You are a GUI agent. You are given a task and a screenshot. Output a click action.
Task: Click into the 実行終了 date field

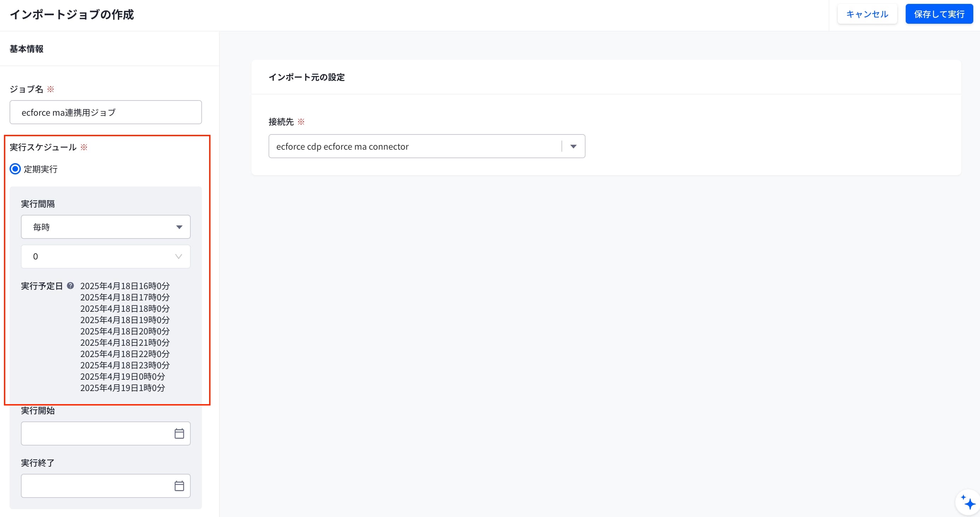[106, 486]
